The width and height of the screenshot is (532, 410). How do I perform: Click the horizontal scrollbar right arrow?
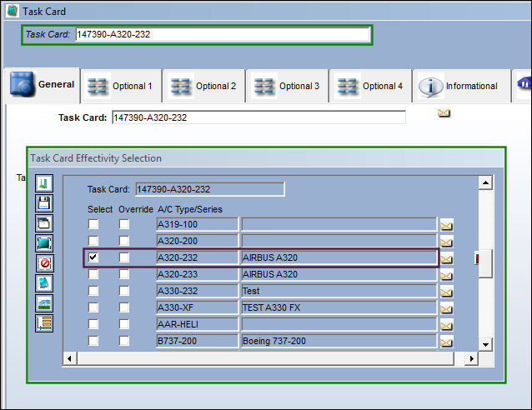click(x=471, y=358)
